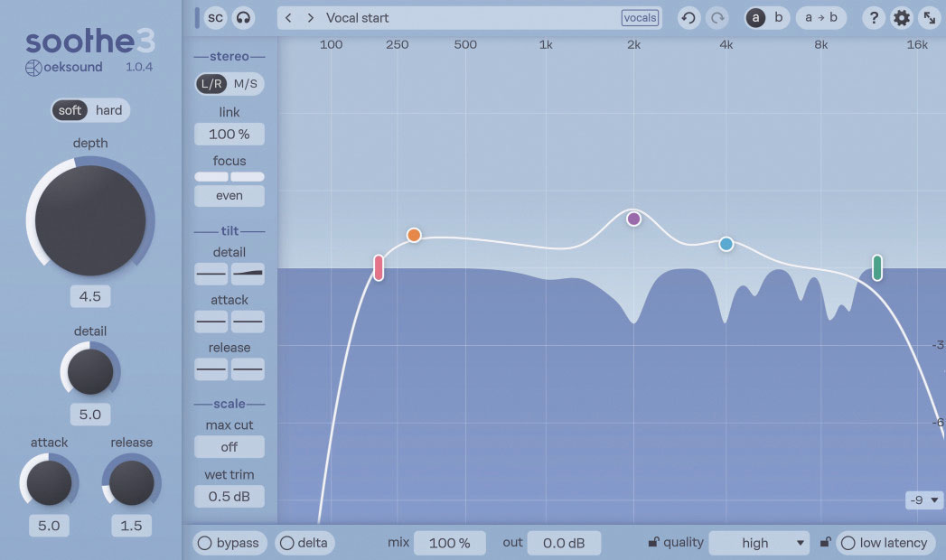Click the attack value field under knob
946x560 pixels.
coord(49,526)
